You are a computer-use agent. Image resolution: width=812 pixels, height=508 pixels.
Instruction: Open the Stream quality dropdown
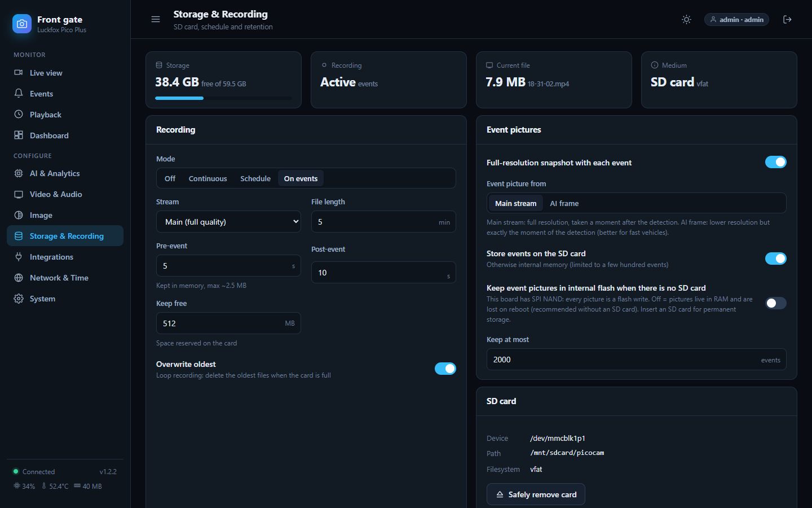(x=228, y=222)
